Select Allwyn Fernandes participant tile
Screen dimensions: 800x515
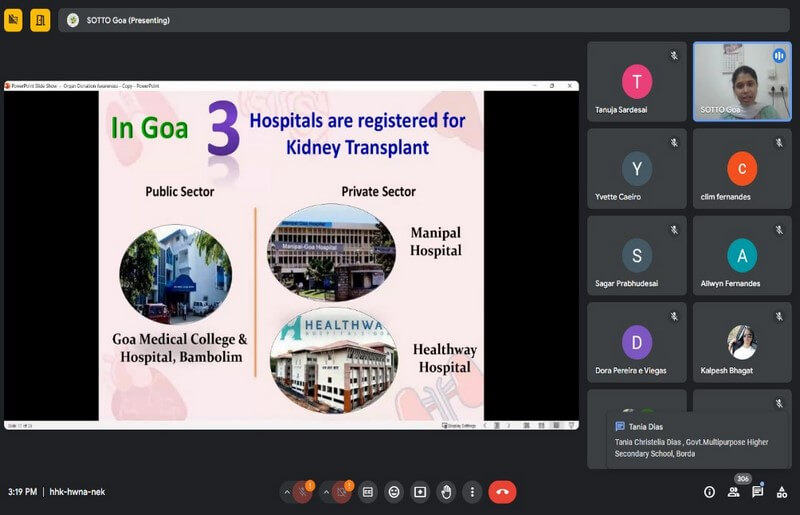coord(742,255)
